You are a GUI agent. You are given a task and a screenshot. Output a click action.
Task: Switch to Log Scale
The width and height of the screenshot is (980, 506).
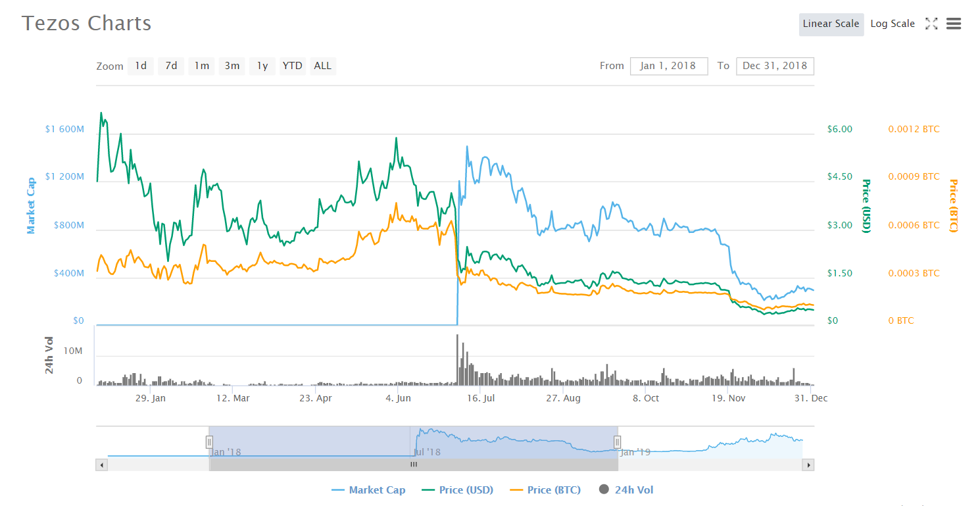point(893,24)
